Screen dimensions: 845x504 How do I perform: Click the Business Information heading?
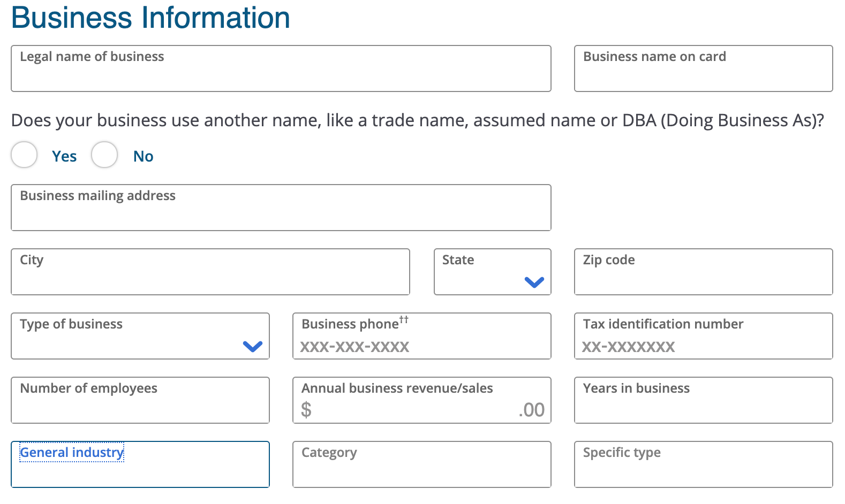coord(150,17)
